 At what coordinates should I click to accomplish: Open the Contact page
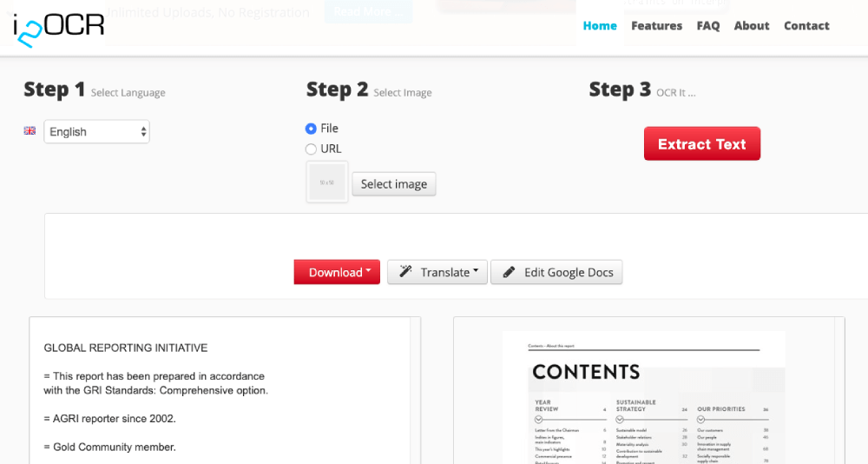(806, 26)
